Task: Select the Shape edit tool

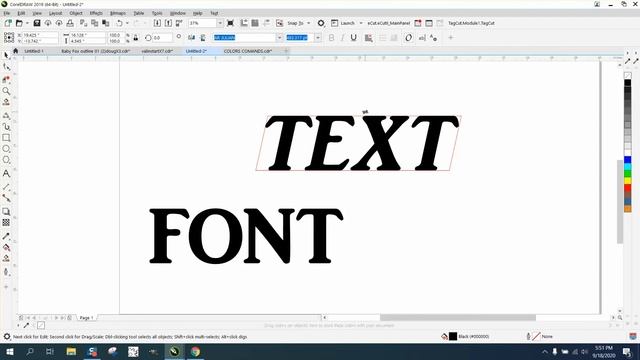Action: pos(6,67)
